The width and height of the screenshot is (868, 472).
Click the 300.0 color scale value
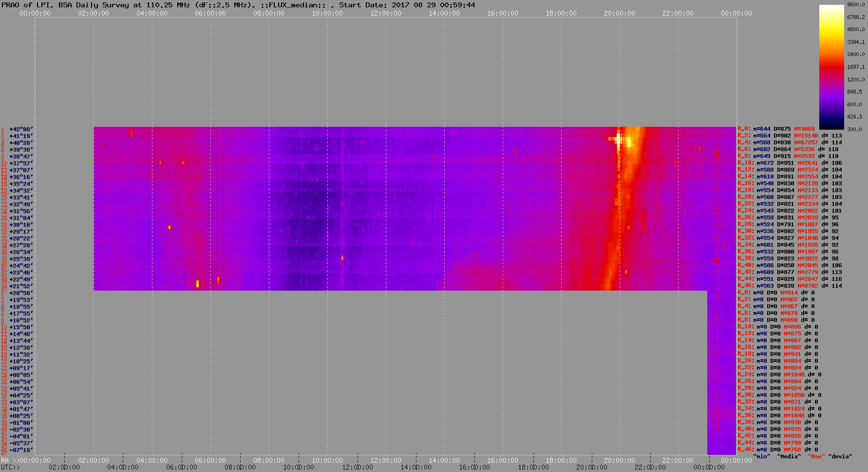click(854, 129)
